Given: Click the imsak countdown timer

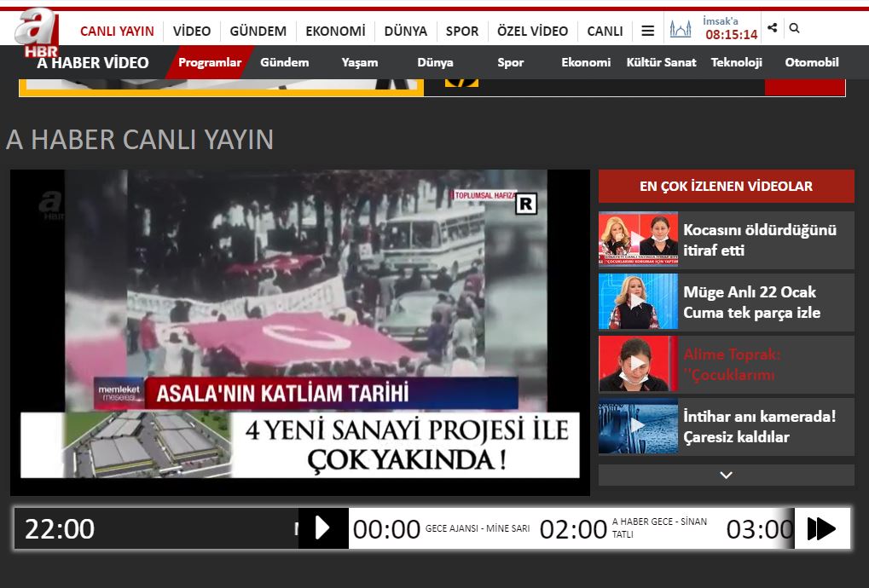Looking at the screenshot, I should (731, 35).
